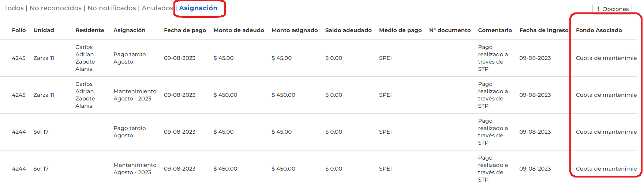The height and width of the screenshot is (183, 644).
Task: Sort by Medio de pago header
Action: click(400, 30)
